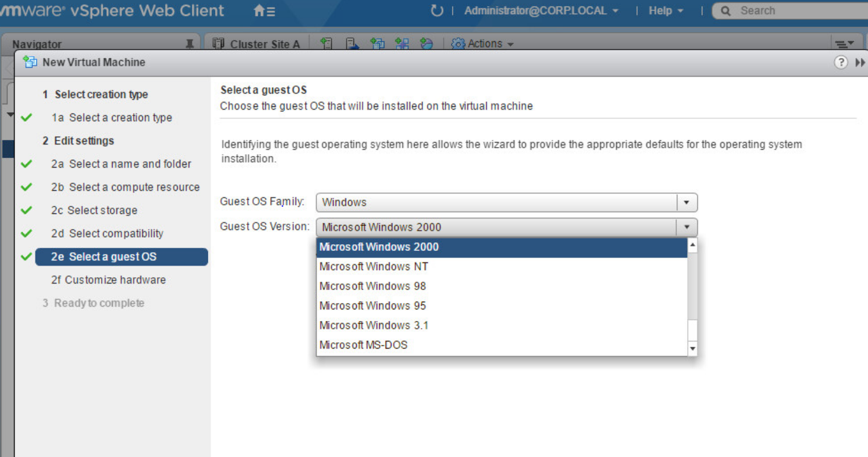
Task: Open the Guest OS Family dropdown arrow
Action: 686,202
